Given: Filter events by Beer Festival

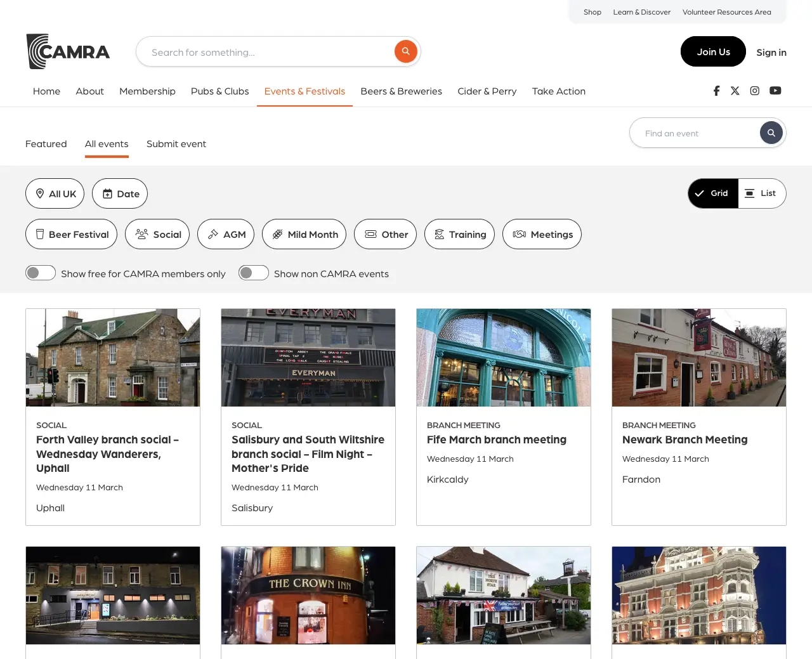Looking at the screenshot, I should click(x=71, y=234).
